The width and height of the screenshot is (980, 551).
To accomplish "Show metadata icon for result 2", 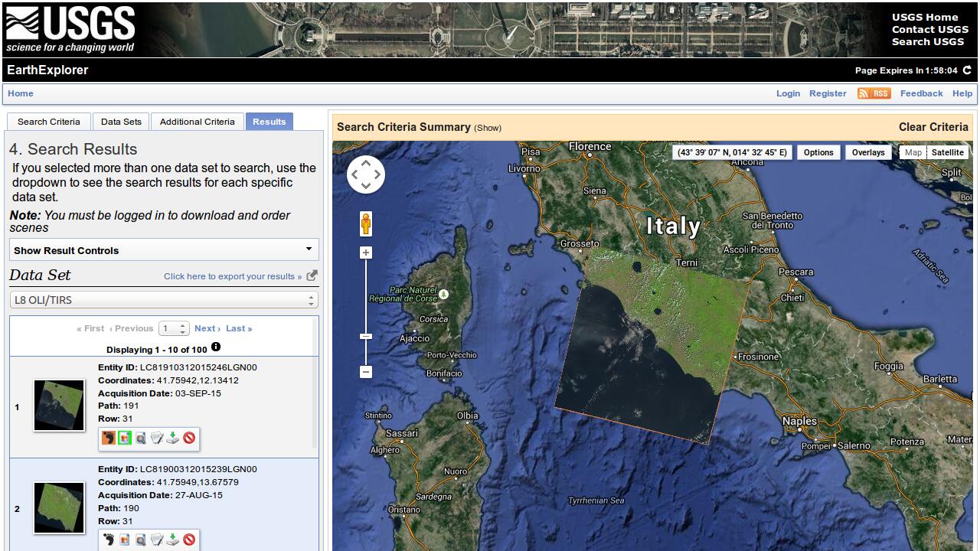I will coord(157,540).
